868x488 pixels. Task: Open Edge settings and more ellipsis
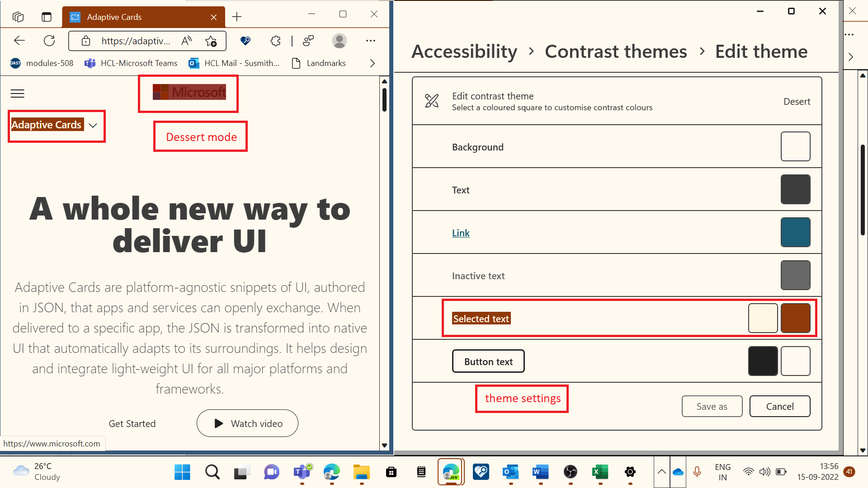[371, 41]
